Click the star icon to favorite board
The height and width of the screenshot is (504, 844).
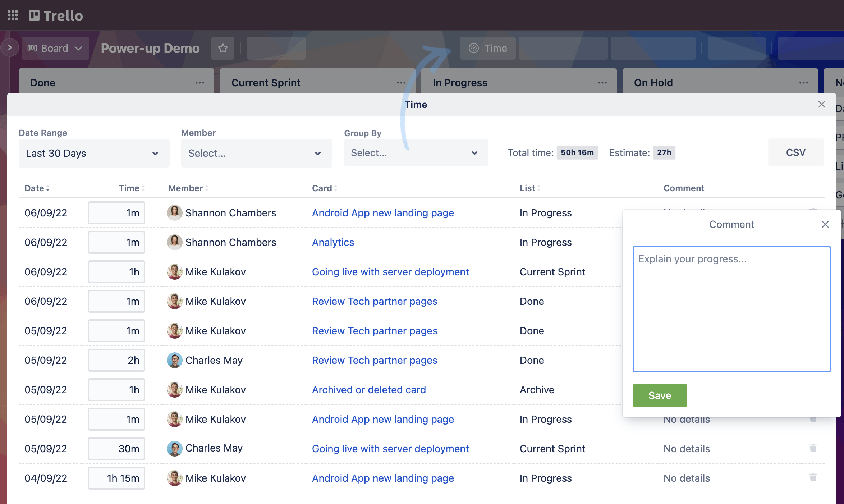coord(223,47)
